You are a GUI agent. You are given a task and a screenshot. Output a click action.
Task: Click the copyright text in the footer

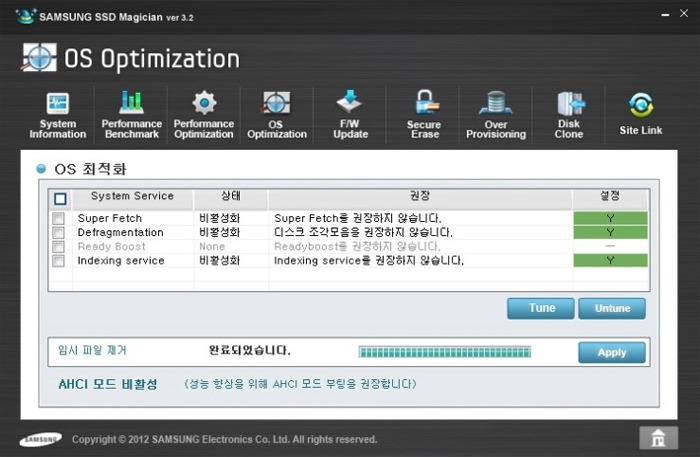point(225,440)
